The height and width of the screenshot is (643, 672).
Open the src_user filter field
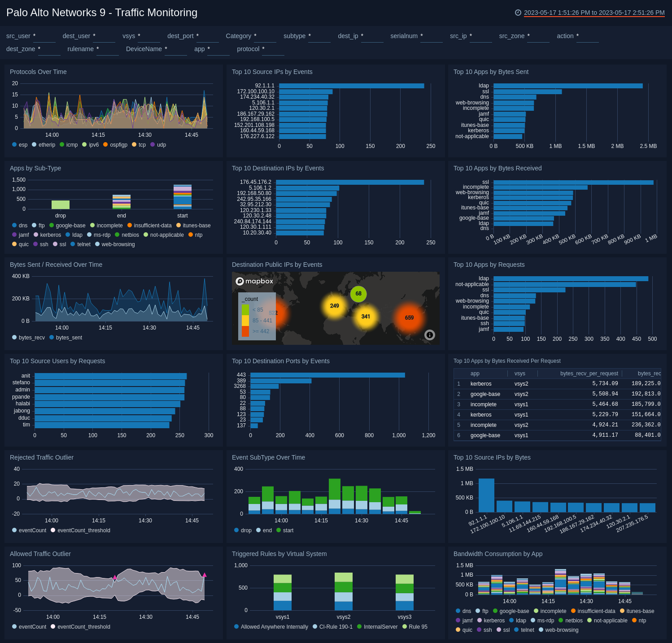tap(44, 39)
